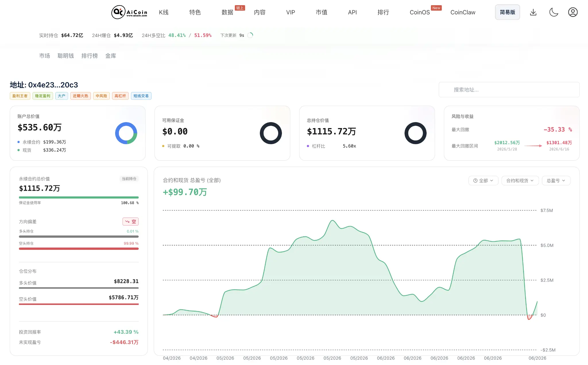
Task: Open the CoinClaw menu item
Action: [463, 12]
